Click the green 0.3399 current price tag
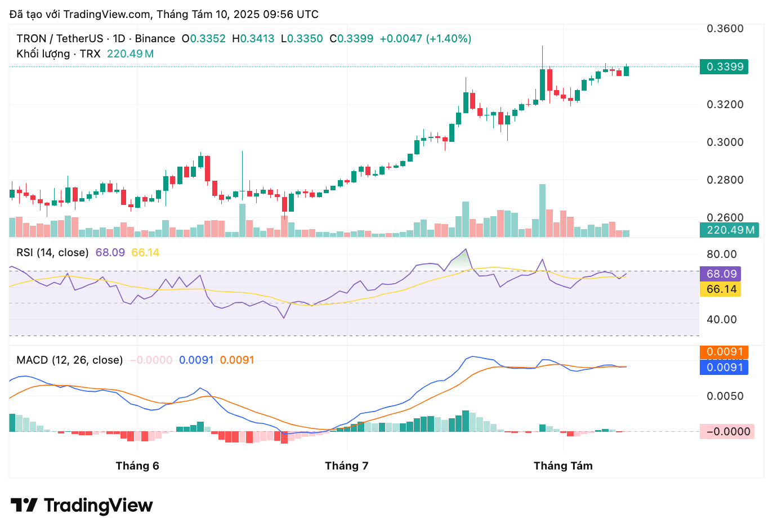Image resolution: width=773 pixels, height=532 pixels. (724, 66)
